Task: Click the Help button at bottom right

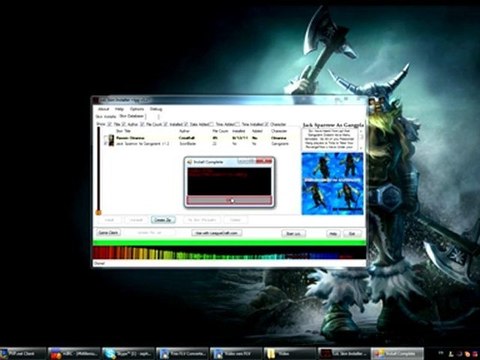Action: [333, 234]
